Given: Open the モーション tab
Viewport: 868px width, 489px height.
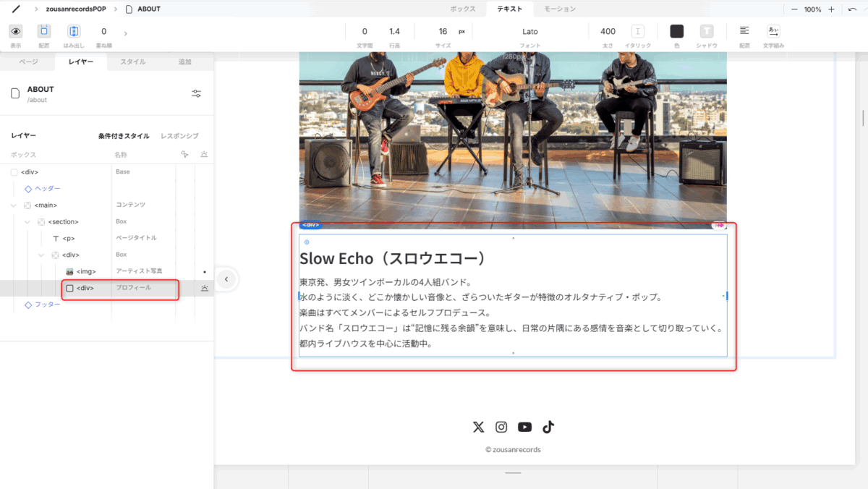Looking at the screenshot, I should [560, 9].
